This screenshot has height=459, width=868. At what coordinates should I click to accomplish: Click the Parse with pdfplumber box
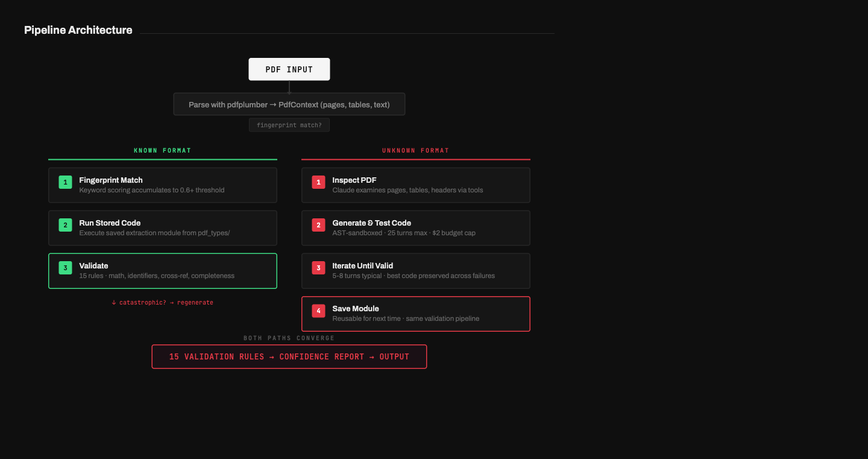click(x=289, y=104)
